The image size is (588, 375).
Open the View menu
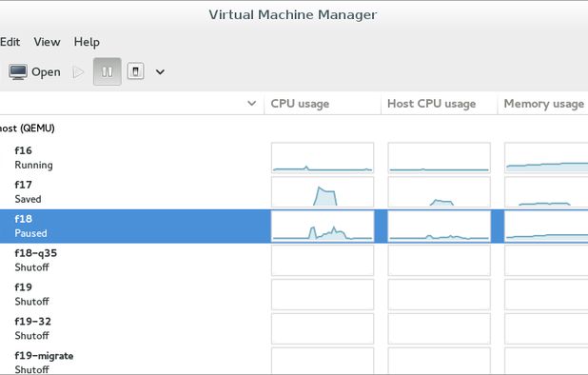[47, 42]
